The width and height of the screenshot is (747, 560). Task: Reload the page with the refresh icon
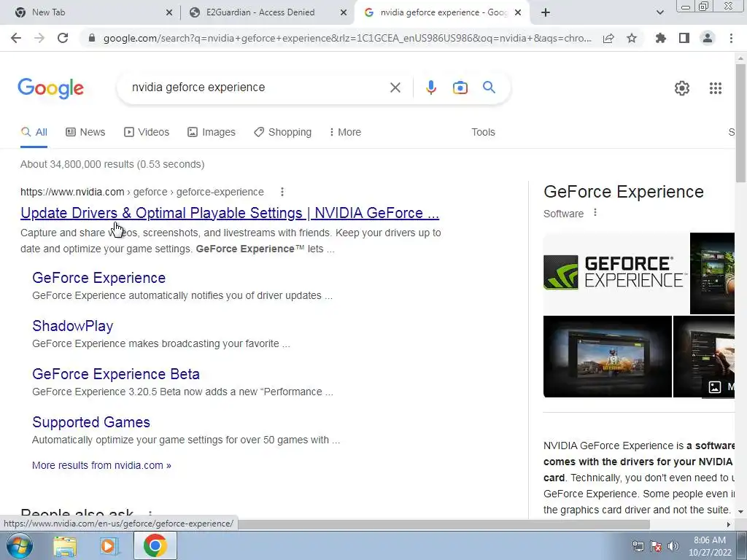tap(63, 38)
